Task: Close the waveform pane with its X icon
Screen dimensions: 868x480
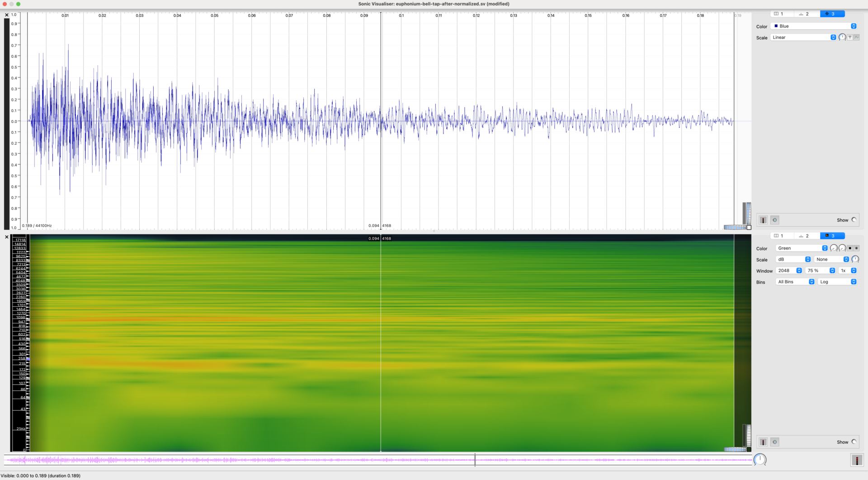Action: (6, 15)
